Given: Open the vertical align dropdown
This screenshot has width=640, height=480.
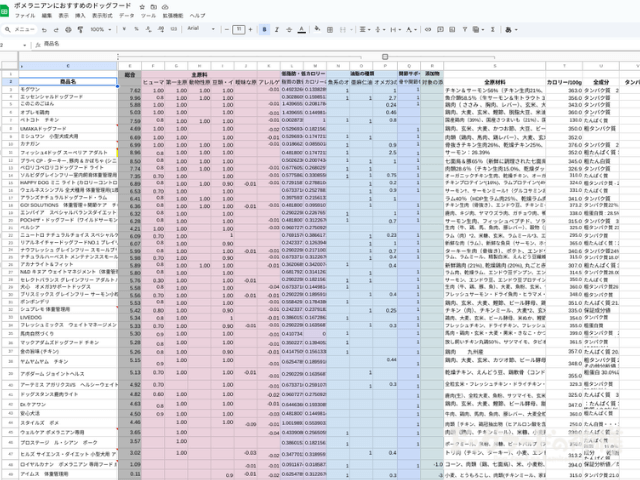Looking at the screenshot, I should coord(379,29).
